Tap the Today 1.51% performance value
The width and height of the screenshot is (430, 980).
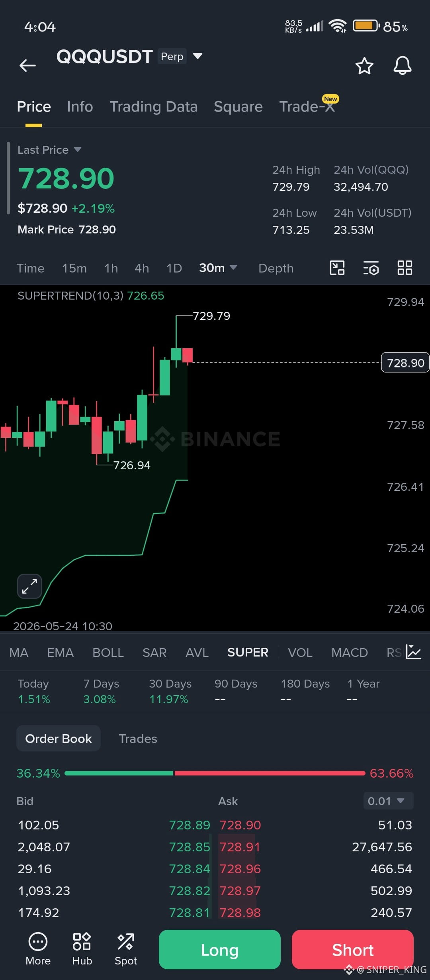[x=34, y=699]
